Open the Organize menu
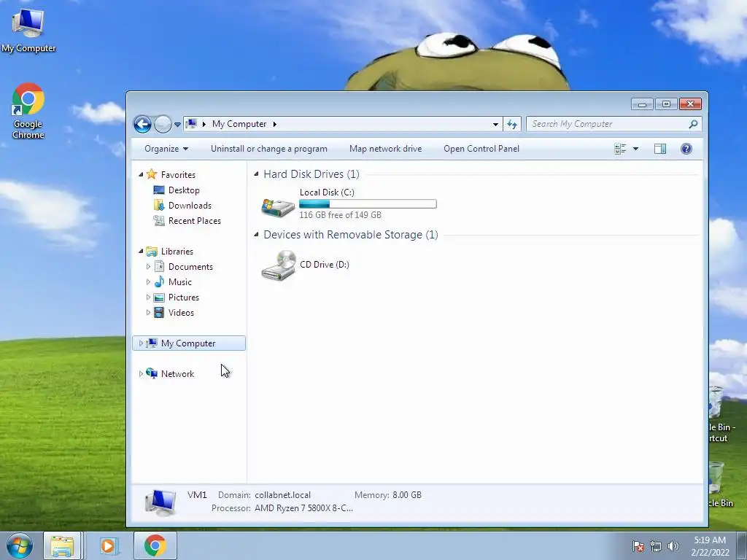747x560 pixels. [166, 149]
